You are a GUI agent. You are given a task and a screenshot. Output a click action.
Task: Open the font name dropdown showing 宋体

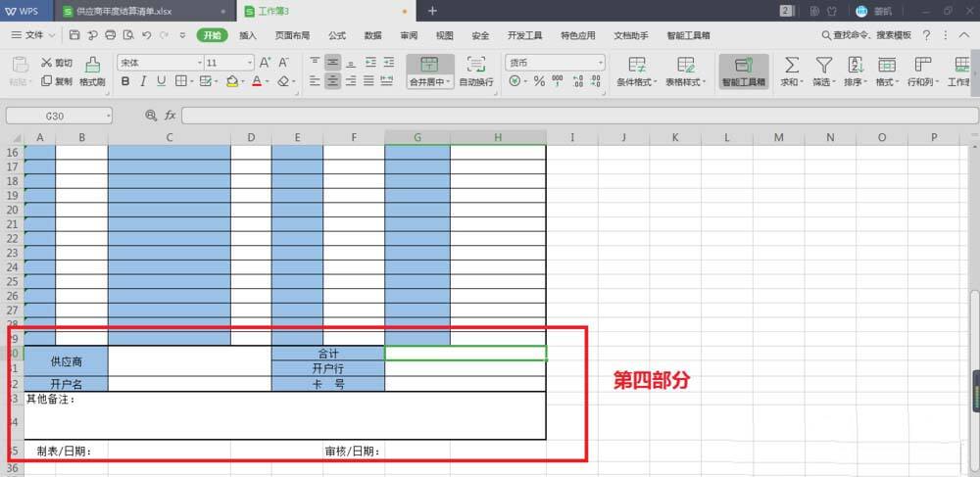pos(157,63)
